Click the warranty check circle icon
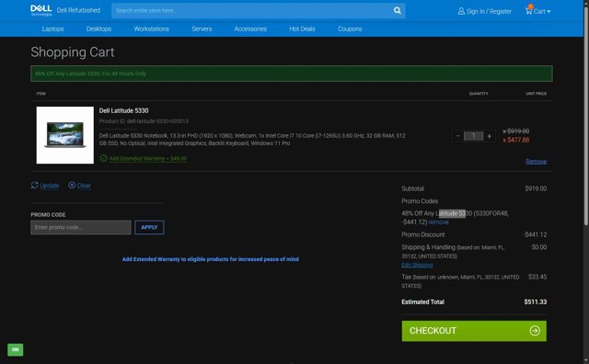This screenshot has width=589, height=364. [104, 158]
